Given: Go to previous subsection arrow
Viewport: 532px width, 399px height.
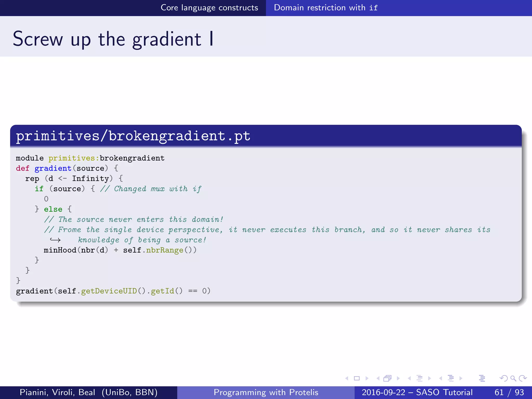Looking at the screenshot, I should [409, 378].
